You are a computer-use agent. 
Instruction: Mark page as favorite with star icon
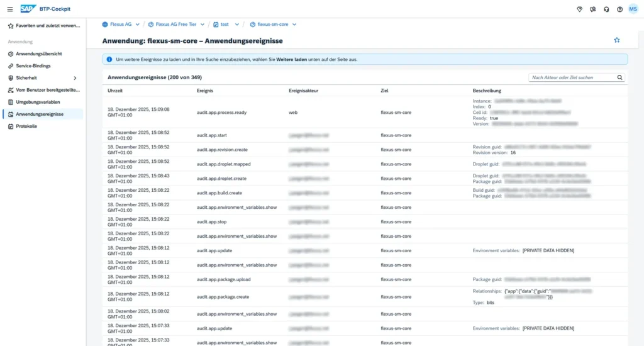[617, 40]
